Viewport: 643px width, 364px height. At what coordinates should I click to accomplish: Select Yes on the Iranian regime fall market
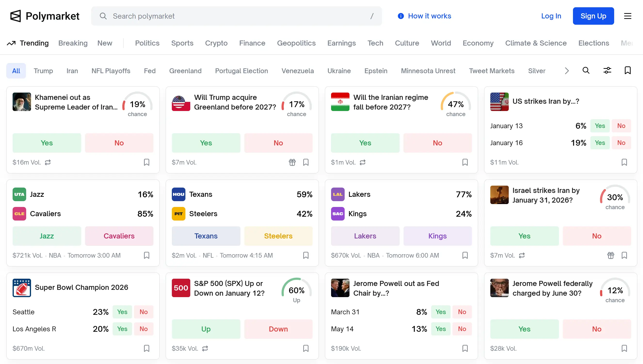point(365,143)
